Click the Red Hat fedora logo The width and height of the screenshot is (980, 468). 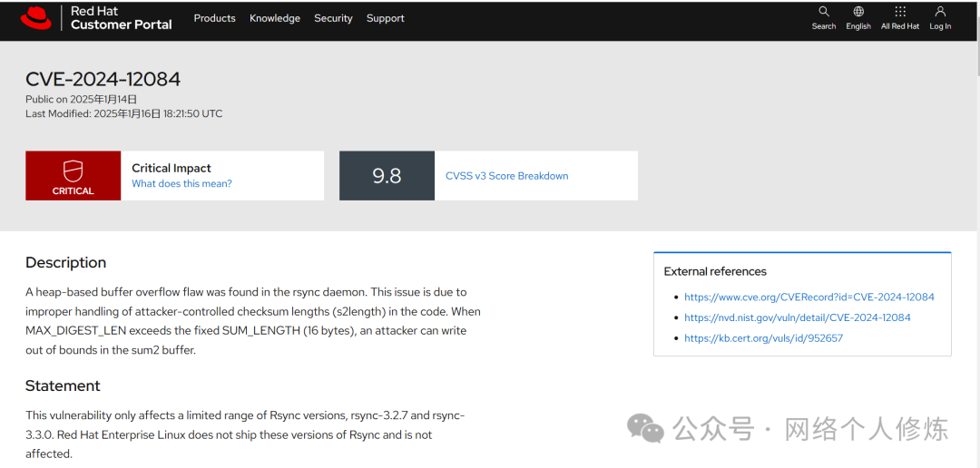(x=36, y=18)
